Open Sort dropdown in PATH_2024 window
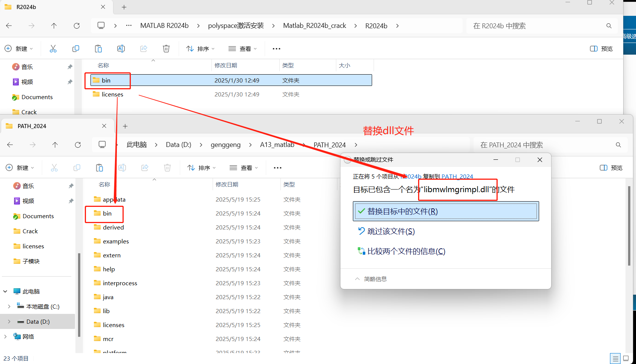This screenshot has width=636, height=364. click(201, 168)
